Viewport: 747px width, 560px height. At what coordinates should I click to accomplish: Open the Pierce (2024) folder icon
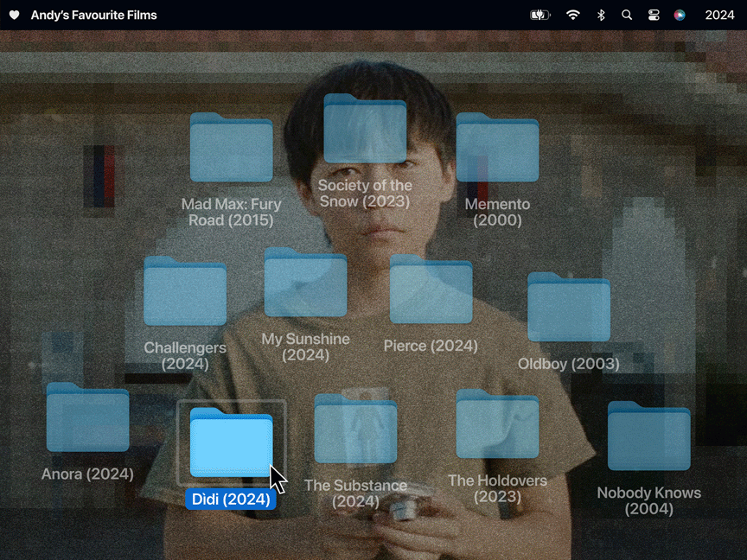pyautogui.click(x=431, y=289)
